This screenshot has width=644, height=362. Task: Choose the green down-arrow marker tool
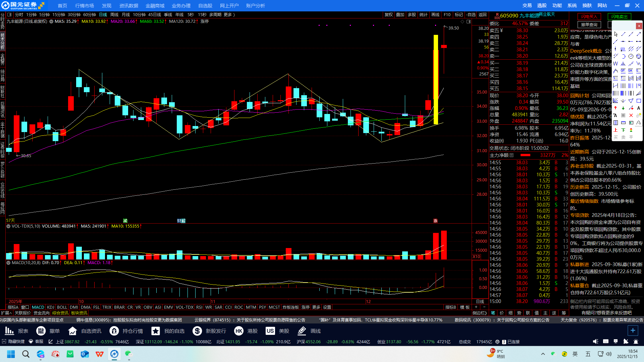point(623,108)
